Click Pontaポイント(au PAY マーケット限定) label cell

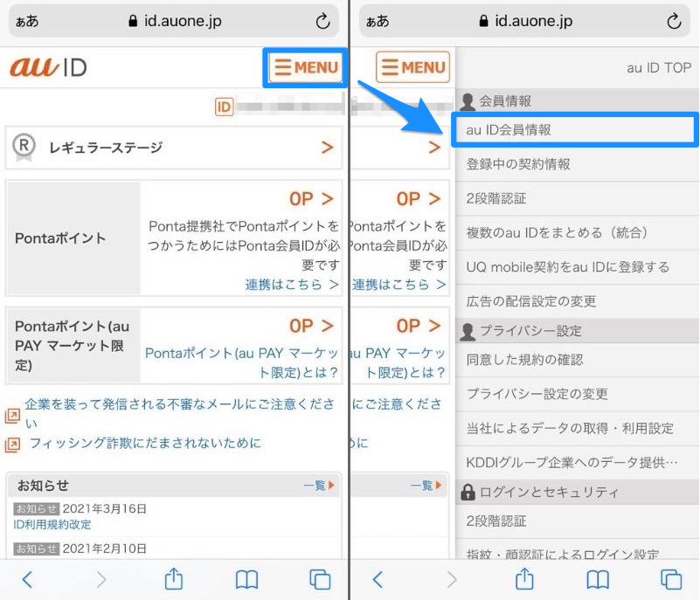click(74, 345)
